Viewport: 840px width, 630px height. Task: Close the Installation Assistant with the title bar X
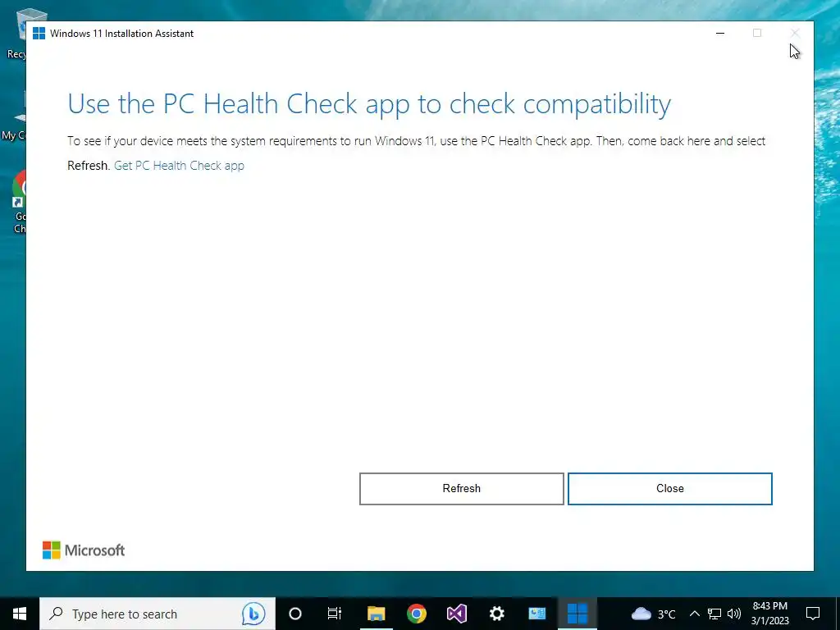(795, 33)
